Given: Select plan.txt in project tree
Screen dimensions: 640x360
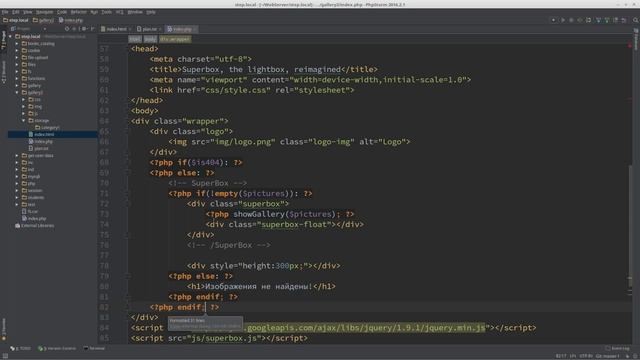Looking at the screenshot, I should click(x=39, y=149).
